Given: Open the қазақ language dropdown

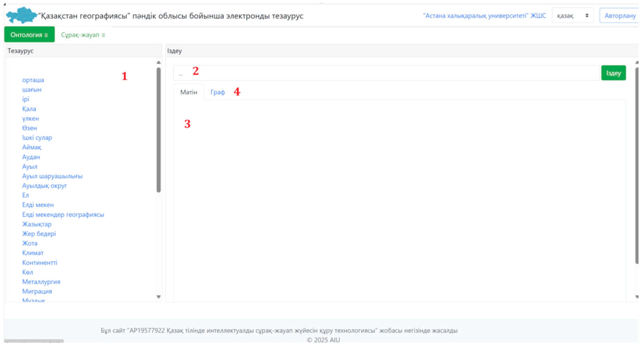Looking at the screenshot, I should tap(572, 16).
